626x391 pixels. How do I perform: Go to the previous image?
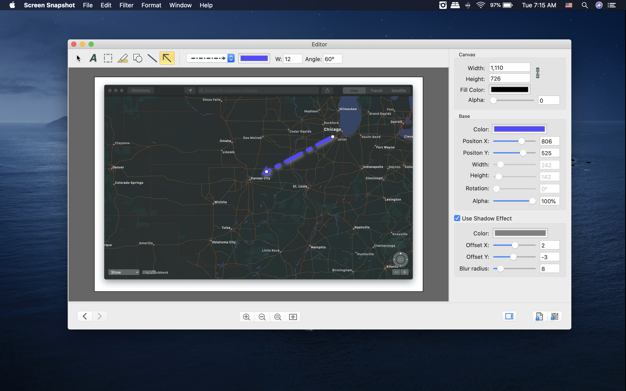coord(85,316)
